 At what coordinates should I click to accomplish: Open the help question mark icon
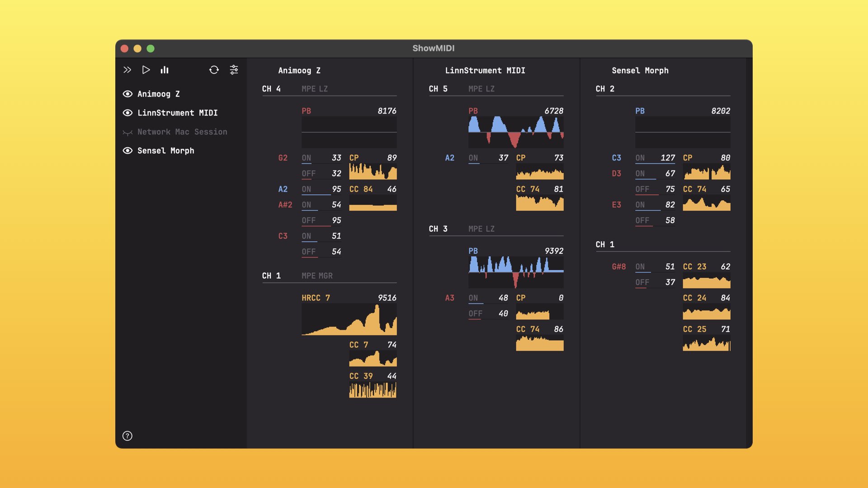point(127,436)
